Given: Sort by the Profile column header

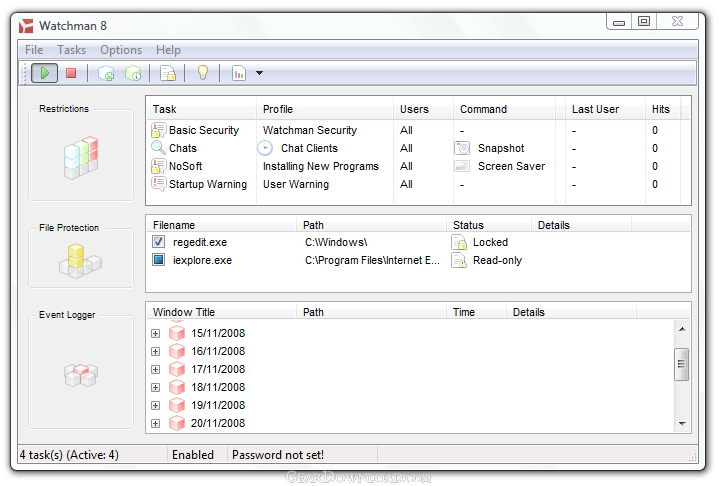Looking at the screenshot, I should pos(325,109).
